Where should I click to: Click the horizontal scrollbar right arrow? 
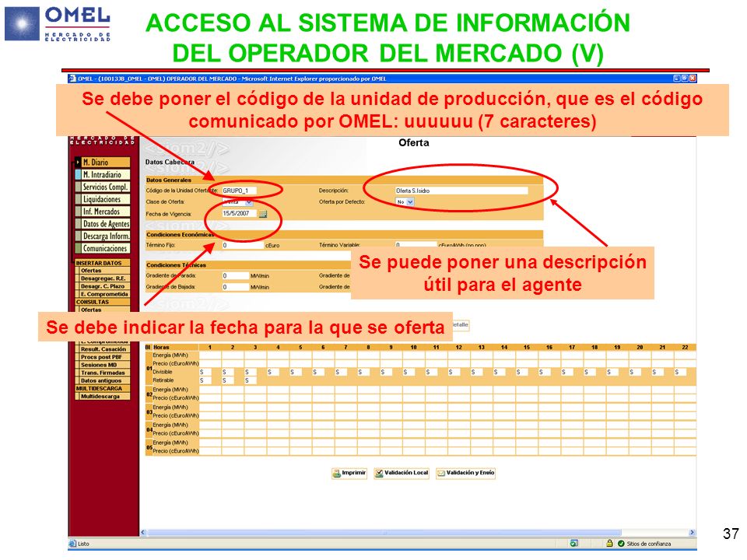(692, 532)
